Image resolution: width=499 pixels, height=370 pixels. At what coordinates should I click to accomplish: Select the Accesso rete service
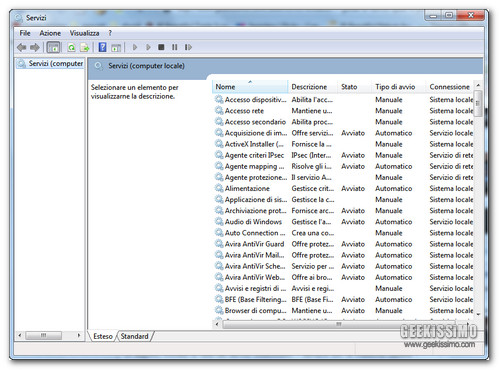click(344, 110)
